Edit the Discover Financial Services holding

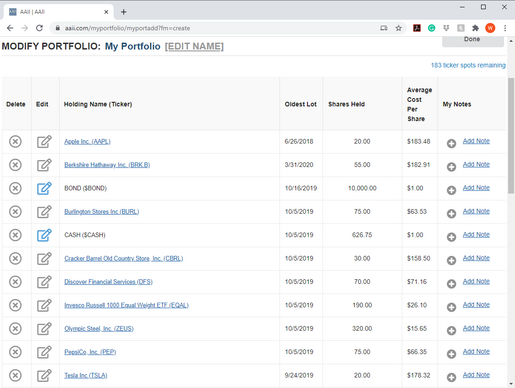click(44, 282)
